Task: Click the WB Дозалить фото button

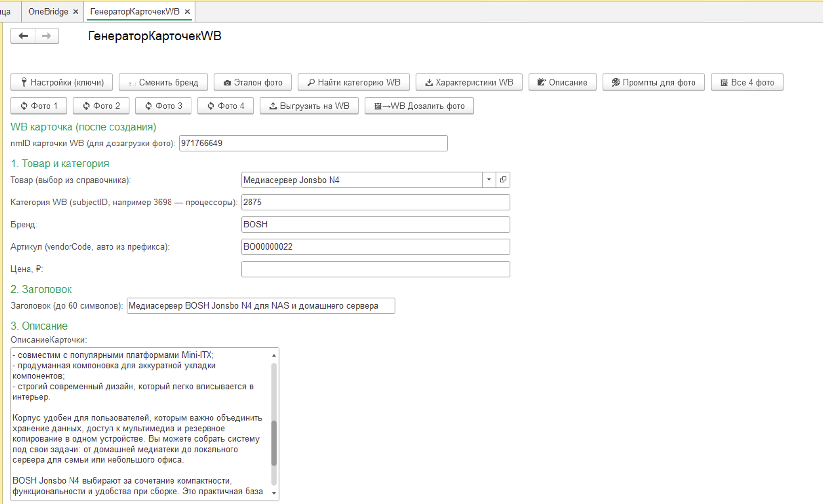Action: click(419, 106)
